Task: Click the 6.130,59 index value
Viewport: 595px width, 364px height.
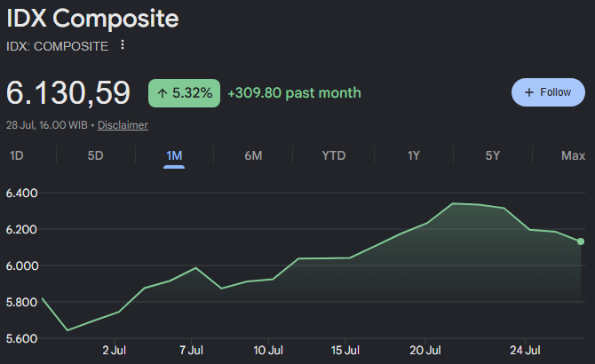Action: click(x=68, y=92)
